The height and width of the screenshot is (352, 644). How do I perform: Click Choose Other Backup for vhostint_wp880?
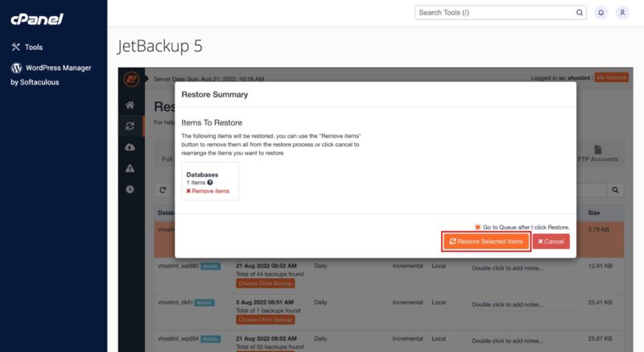266,284
